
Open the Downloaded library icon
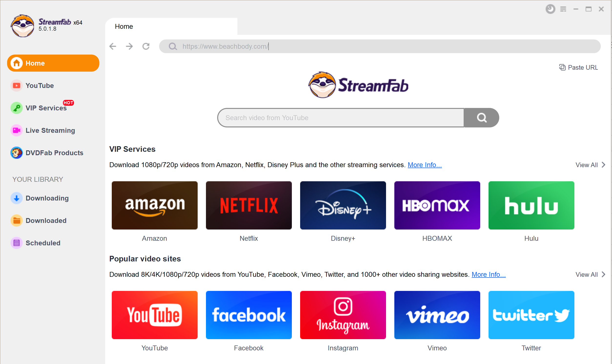[16, 220]
